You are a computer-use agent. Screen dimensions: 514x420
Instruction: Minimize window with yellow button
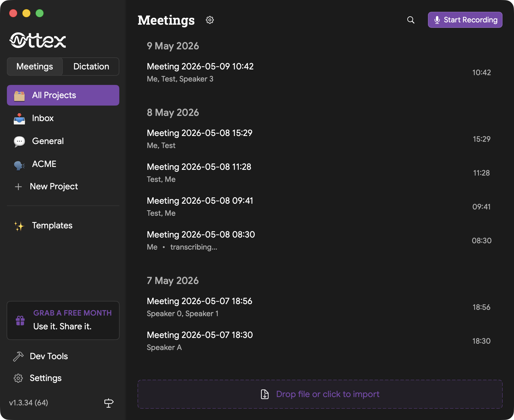tap(26, 13)
